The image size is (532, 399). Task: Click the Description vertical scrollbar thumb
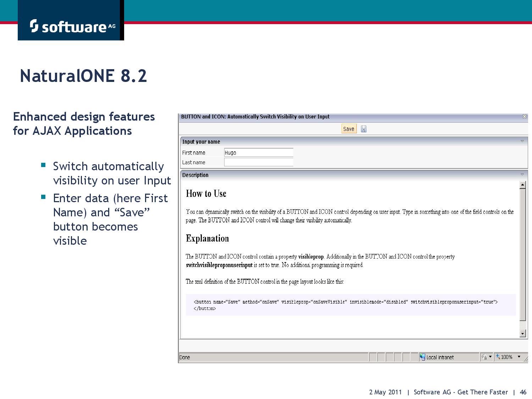coord(522,254)
